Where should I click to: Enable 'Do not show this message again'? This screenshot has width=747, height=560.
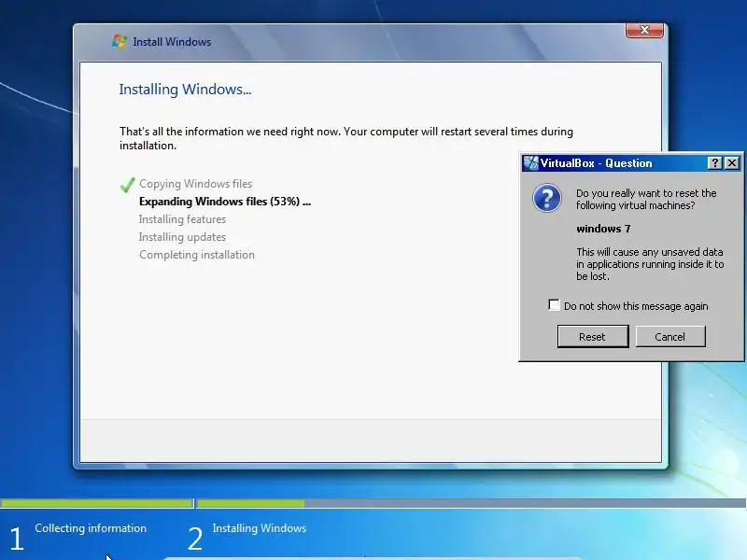click(x=554, y=305)
